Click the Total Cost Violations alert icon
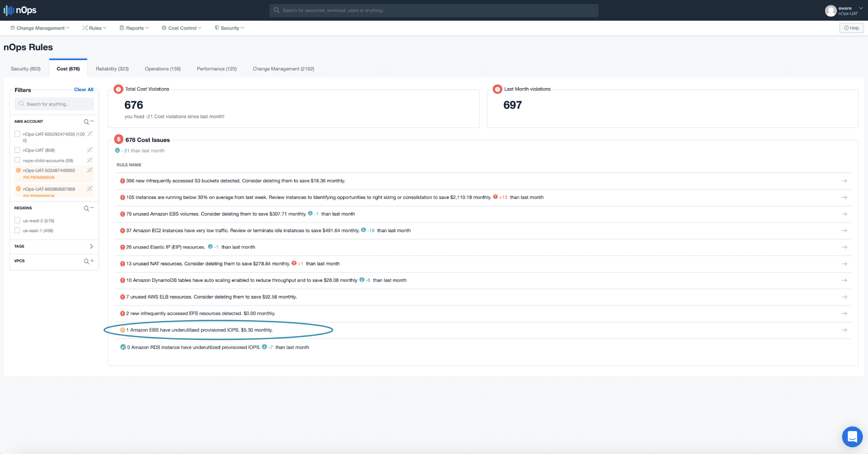This screenshot has height=454, width=868. [118, 89]
